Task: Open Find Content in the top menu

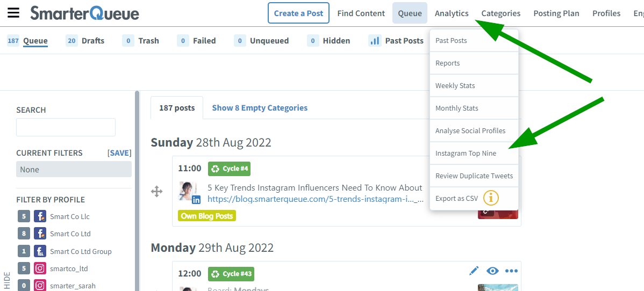Action: 361,13
